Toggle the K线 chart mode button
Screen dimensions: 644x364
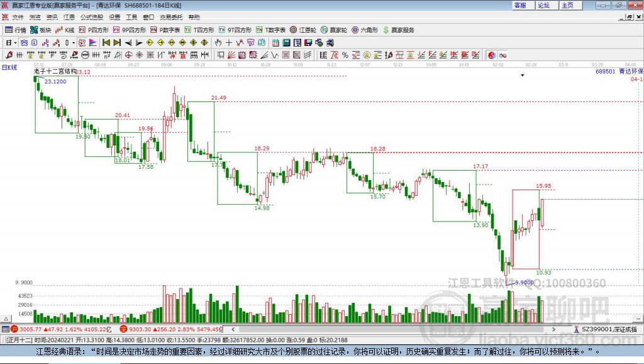point(65,30)
